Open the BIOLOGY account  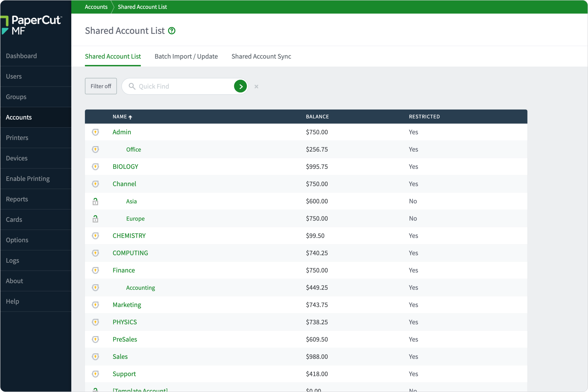pos(125,166)
